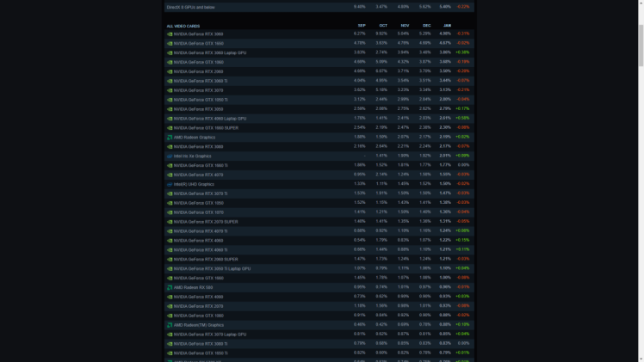Click the AMD logo beside AMD Radeon(TM) Graphics
This screenshot has width=644, height=362.
coord(170,325)
